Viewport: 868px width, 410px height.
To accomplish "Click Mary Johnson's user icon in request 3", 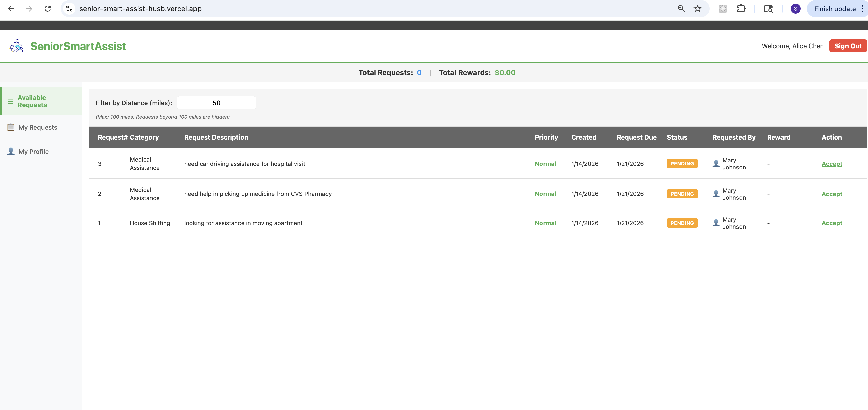I will [x=716, y=164].
